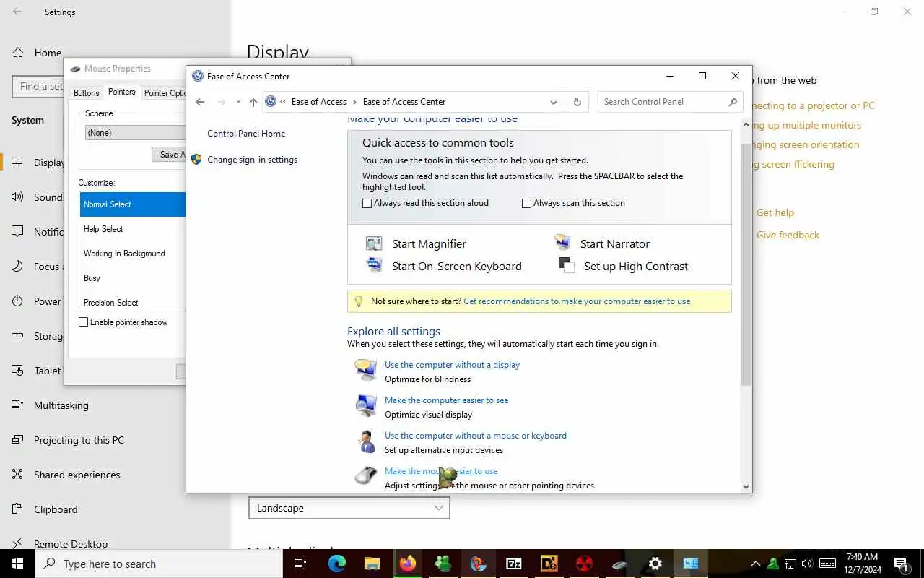Select the 'Busy' pointer row
The width and height of the screenshot is (924, 578).
pyautogui.click(x=132, y=278)
